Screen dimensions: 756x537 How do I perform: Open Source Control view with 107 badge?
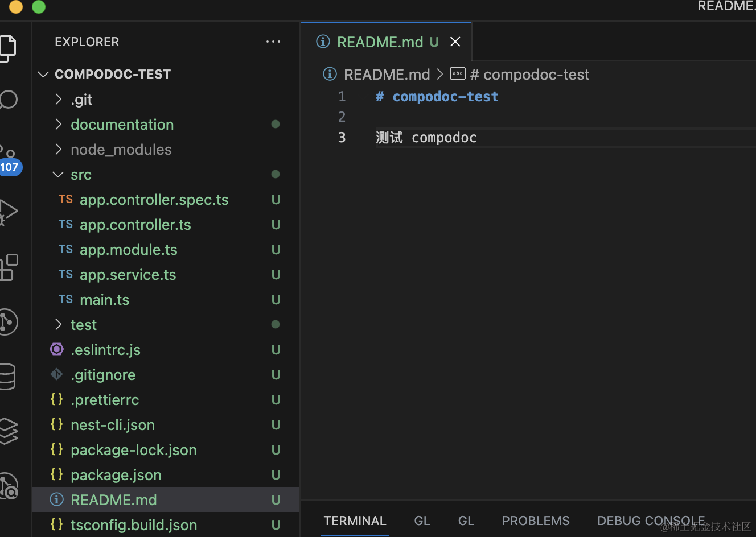[x=8, y=159]
